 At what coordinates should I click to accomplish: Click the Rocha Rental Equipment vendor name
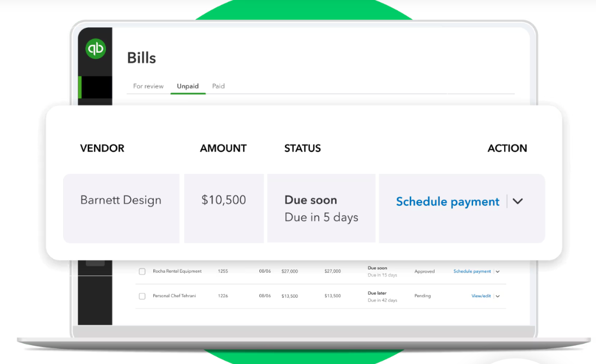click(x=177, y=271)
